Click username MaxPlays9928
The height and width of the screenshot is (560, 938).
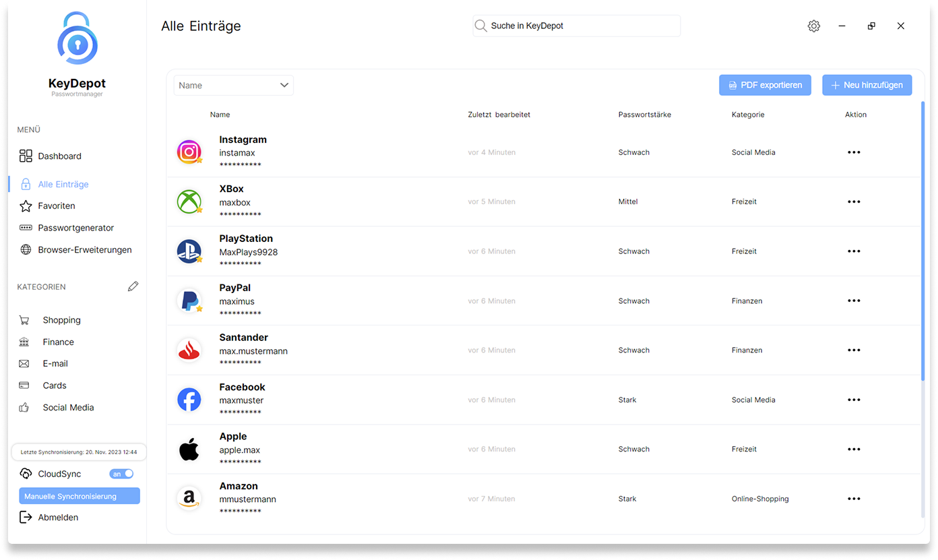(x=249, y=252)
